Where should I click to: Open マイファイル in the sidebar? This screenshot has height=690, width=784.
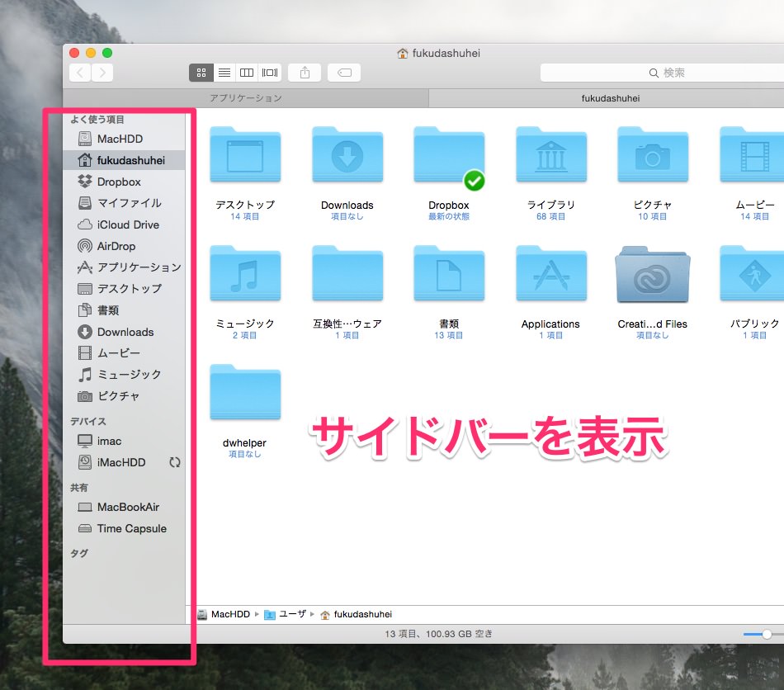coord(124,203)
